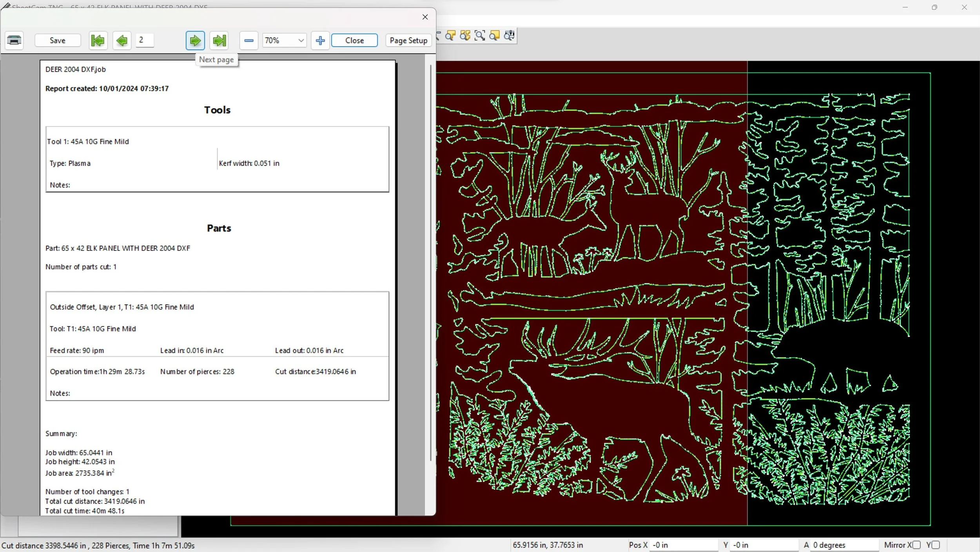Zoom out report with minus button
980x552 pixels.
coord(249,40)
